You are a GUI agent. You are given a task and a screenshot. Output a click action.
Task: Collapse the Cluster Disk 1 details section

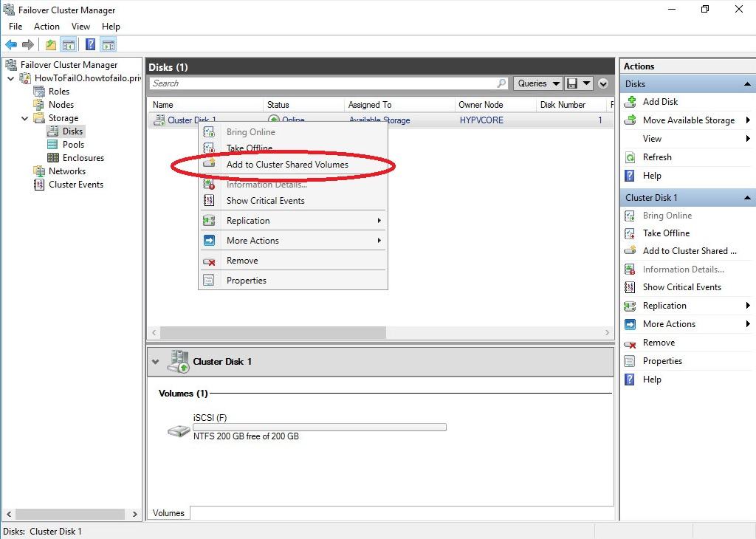[155, 362]
